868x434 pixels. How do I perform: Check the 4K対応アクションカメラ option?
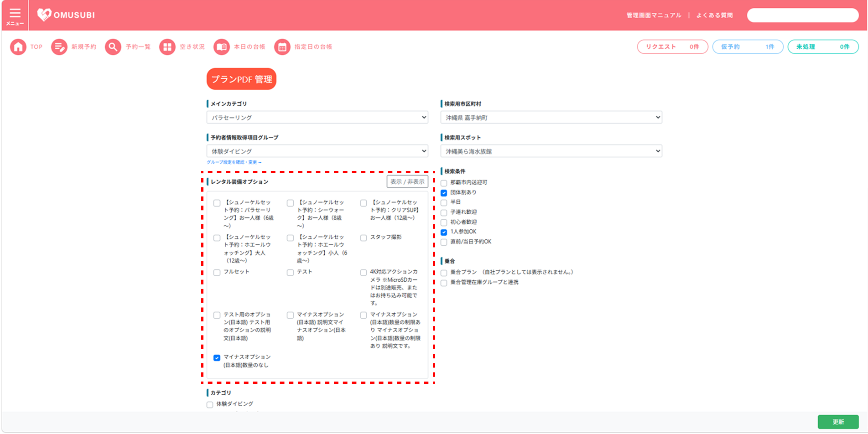coord(364,273)
